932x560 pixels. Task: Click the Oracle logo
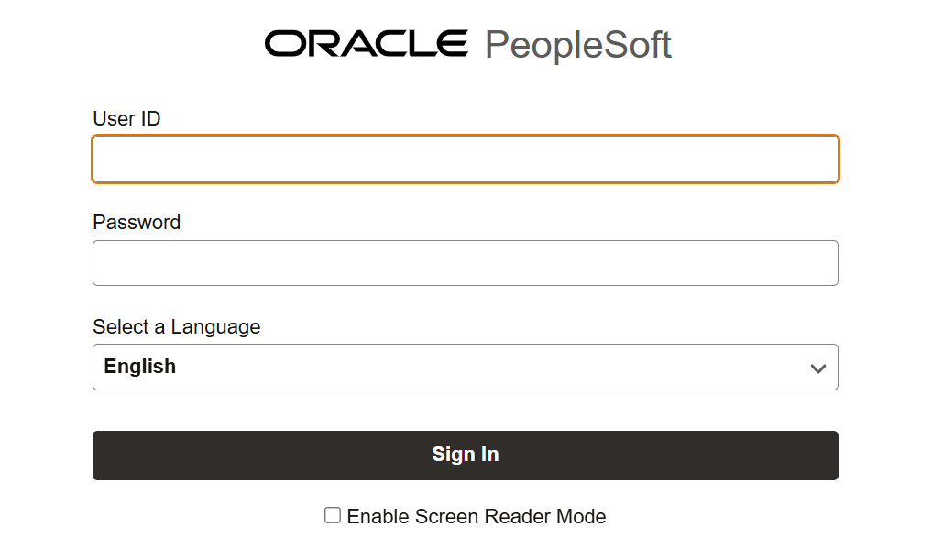(367, 44)
